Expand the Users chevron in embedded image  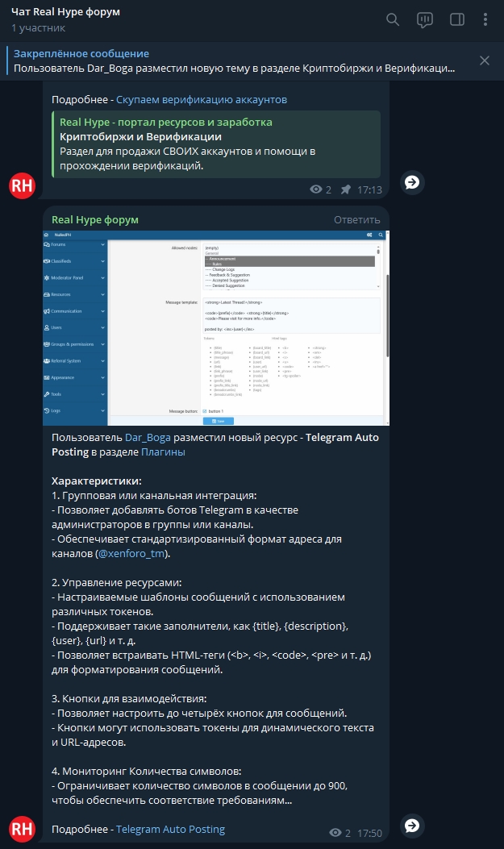(x=103, y=327)
